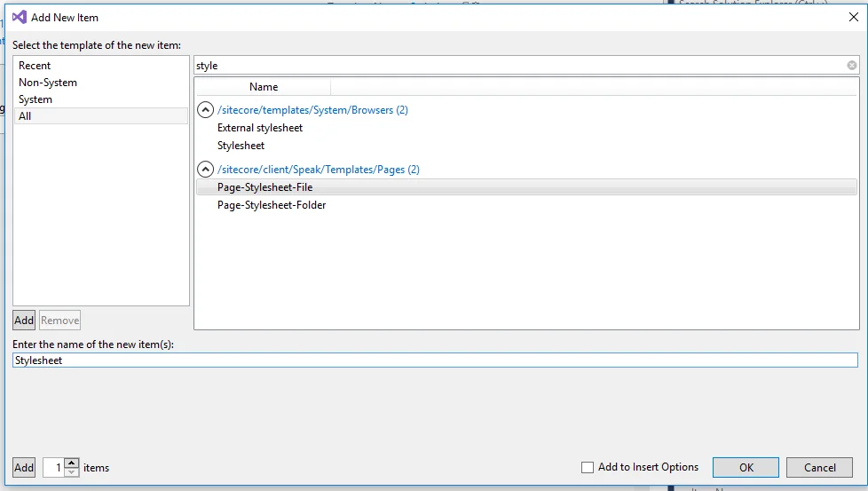This screenshot has width=868, height=491.
Task: Select the Recent template category
Action: click(101, 66)
